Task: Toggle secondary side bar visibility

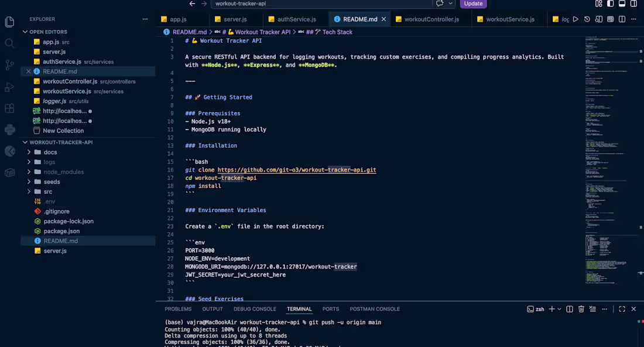Action: click(633, 4)
